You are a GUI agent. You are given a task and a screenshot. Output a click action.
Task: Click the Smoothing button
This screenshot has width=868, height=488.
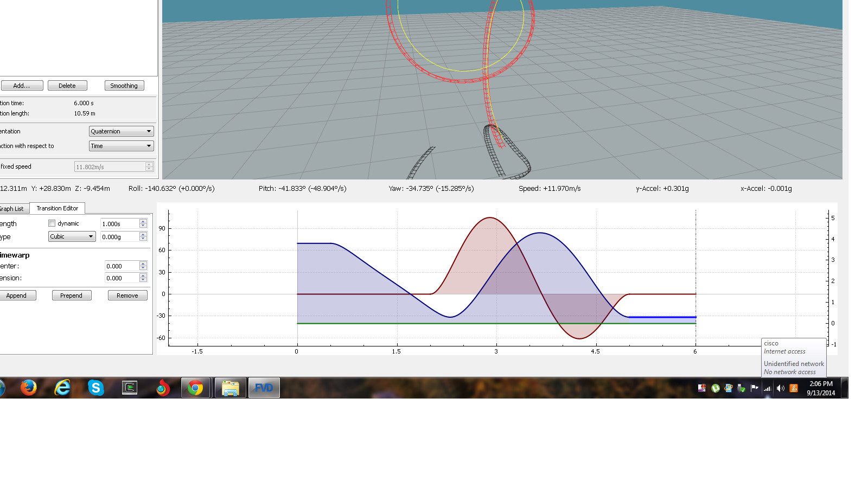click(124, 86)
